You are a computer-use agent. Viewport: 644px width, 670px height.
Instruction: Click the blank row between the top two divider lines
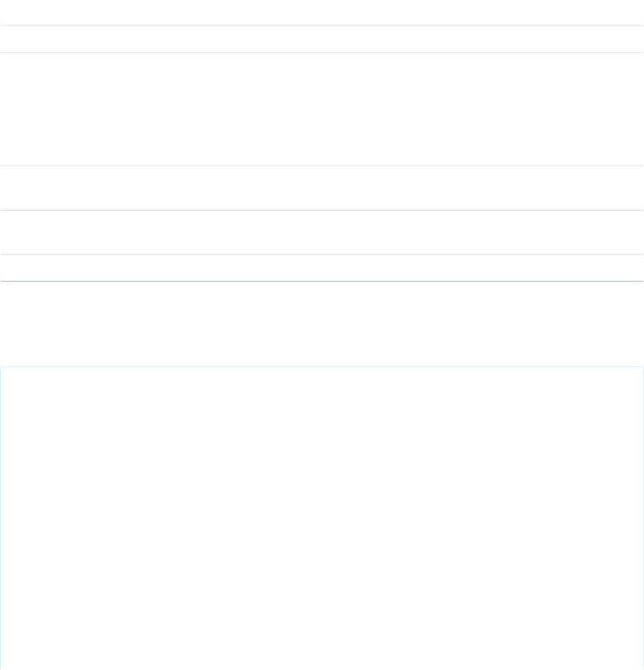322,39
